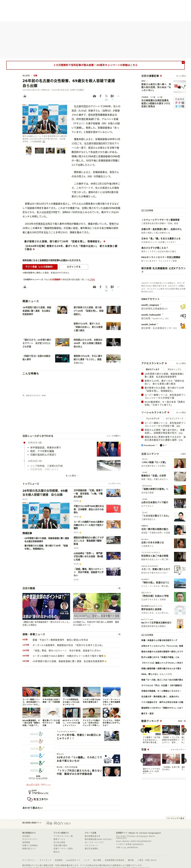
Task: Click ページトップへ戻る button
Action: tap(176, 818)
